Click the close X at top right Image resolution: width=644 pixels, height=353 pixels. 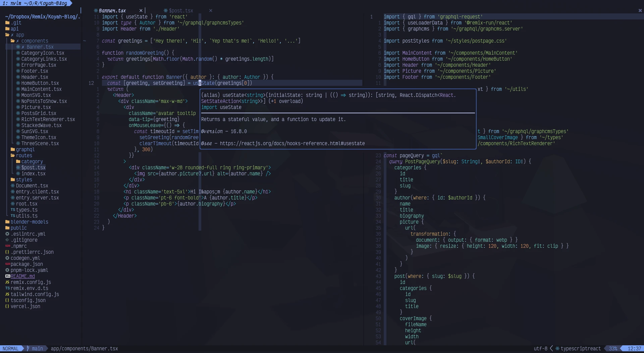(x=640, y=11)
